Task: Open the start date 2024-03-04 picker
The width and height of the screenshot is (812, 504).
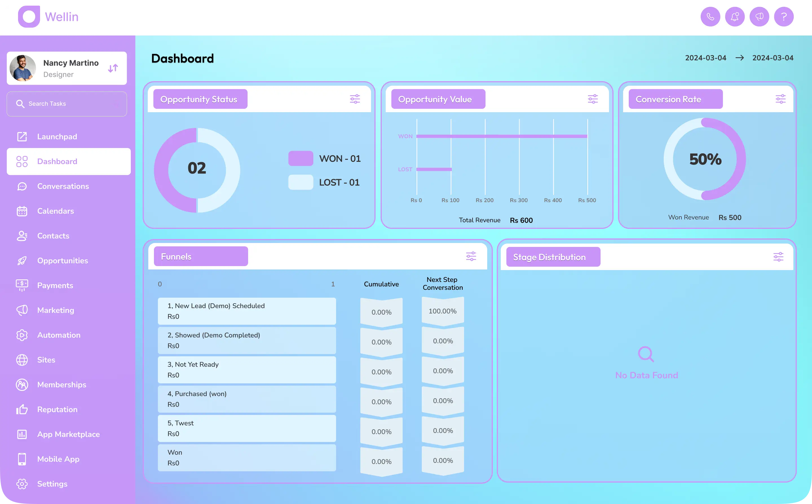Action: [705, 58]
